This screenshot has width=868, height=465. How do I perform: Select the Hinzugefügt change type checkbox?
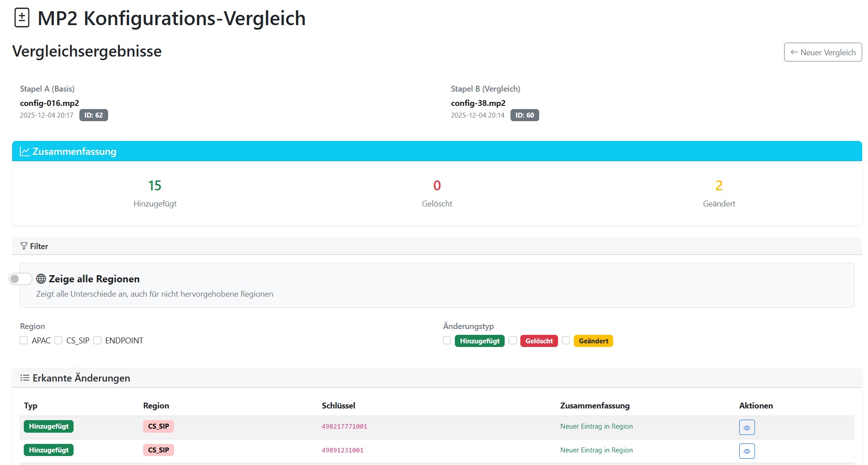447,341
